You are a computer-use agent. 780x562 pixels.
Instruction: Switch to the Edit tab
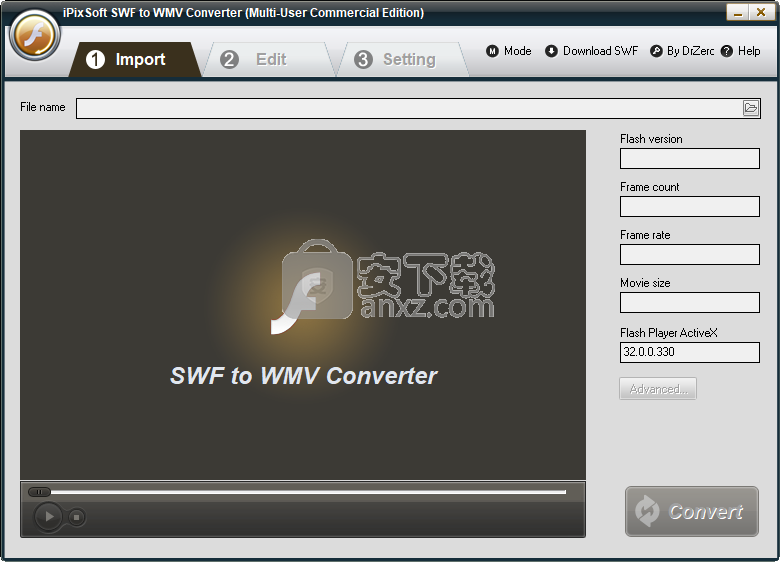(268, 59)
